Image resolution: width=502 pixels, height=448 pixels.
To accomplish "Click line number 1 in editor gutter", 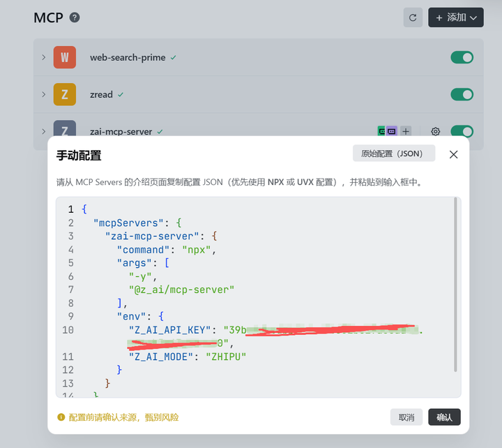I will point(70,209).
